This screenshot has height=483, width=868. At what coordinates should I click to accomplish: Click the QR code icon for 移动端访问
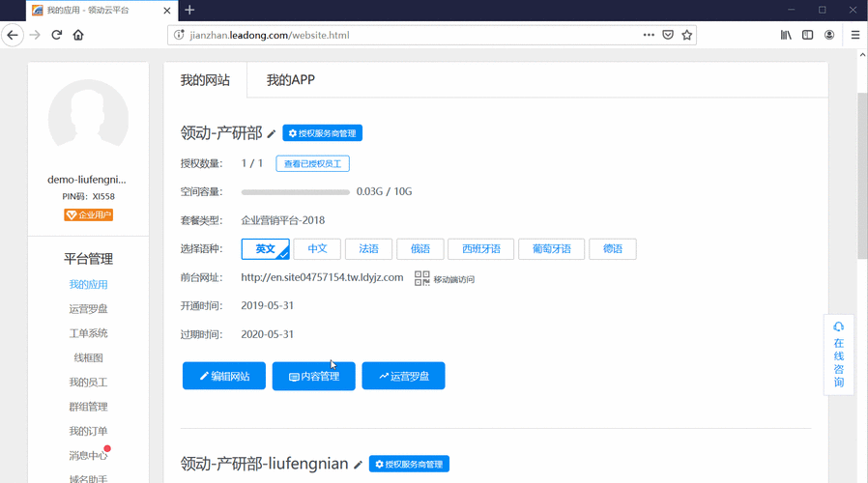(421, 278)
